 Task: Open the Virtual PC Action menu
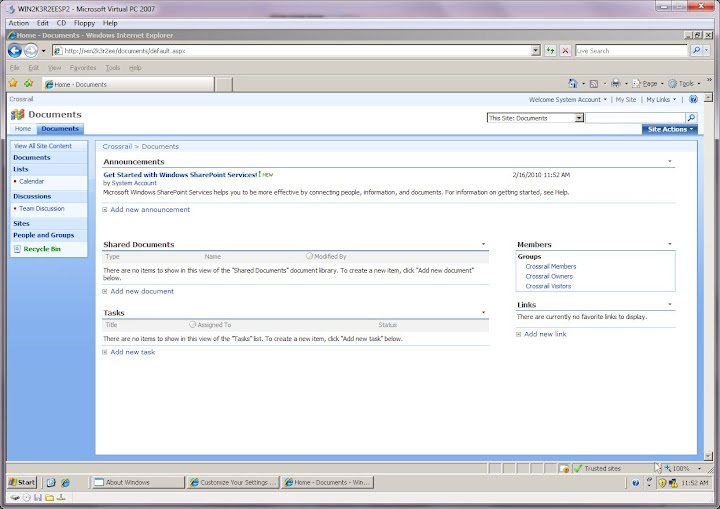point(18,23)
